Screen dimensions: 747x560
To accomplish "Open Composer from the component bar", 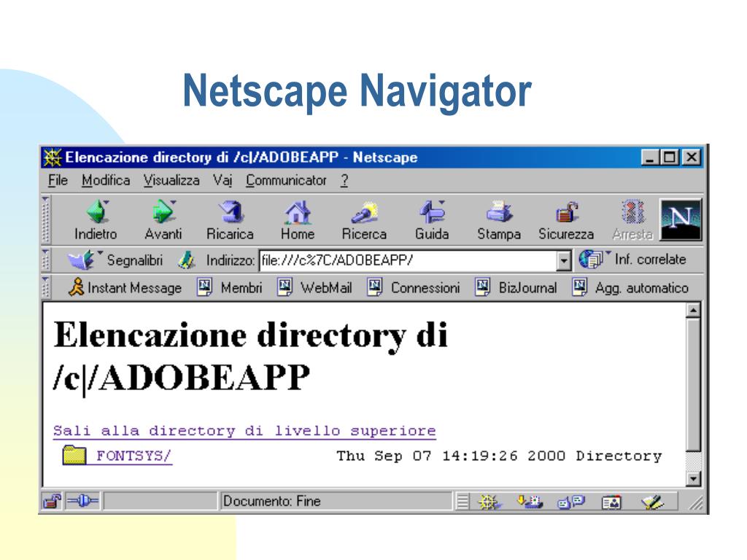I will point(651,502).
